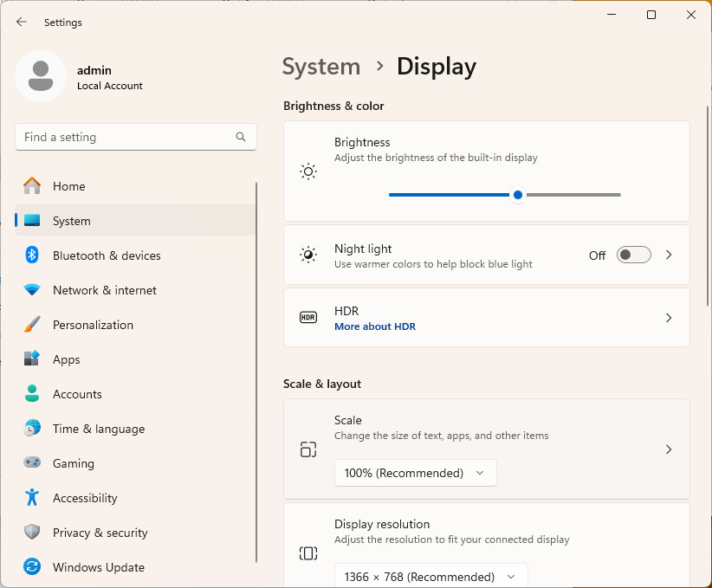Image resolution: width=712 pixels, height=588 pixels.
Task: Expand Night light settings chevron
Action: [x=669, y=255]
